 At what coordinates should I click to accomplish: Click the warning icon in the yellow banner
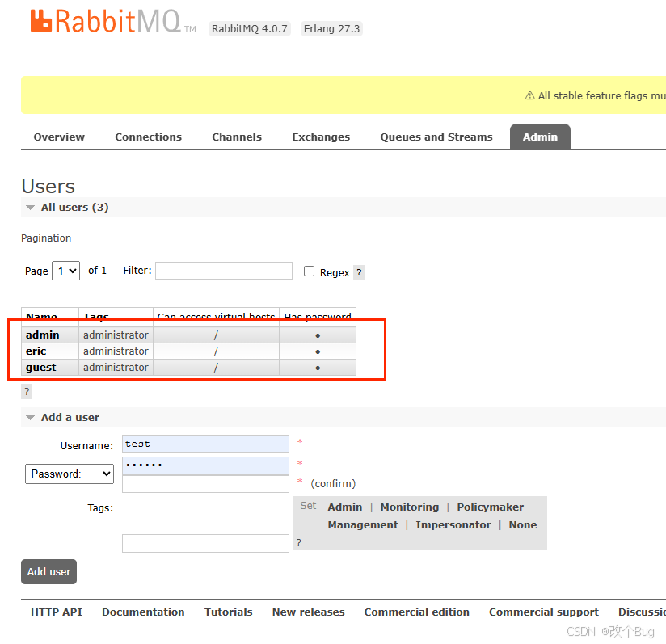click(529, 95)
